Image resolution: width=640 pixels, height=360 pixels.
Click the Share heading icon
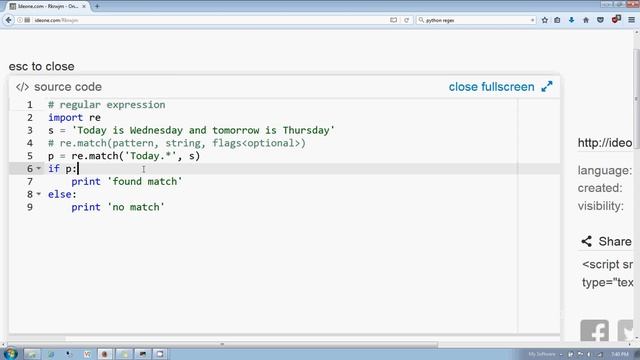click(x=587, y=241)
